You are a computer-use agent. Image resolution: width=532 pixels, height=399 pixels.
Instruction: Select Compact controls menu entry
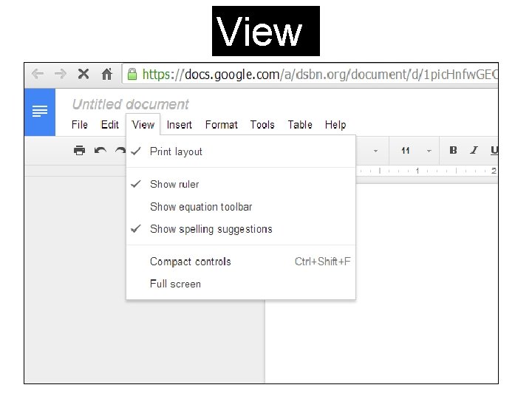pyautogui.click(x=241, y=262)
